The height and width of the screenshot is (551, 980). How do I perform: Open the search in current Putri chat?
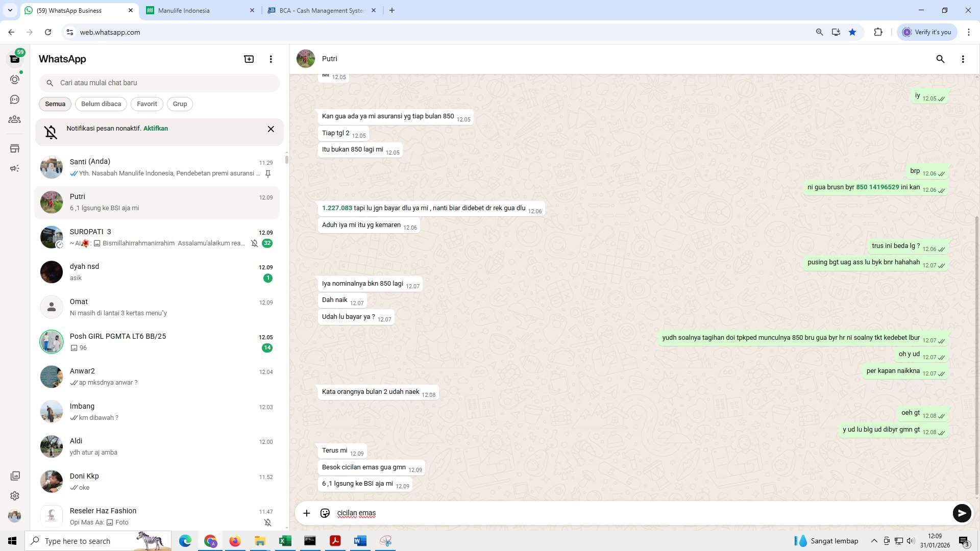(941, 59)
